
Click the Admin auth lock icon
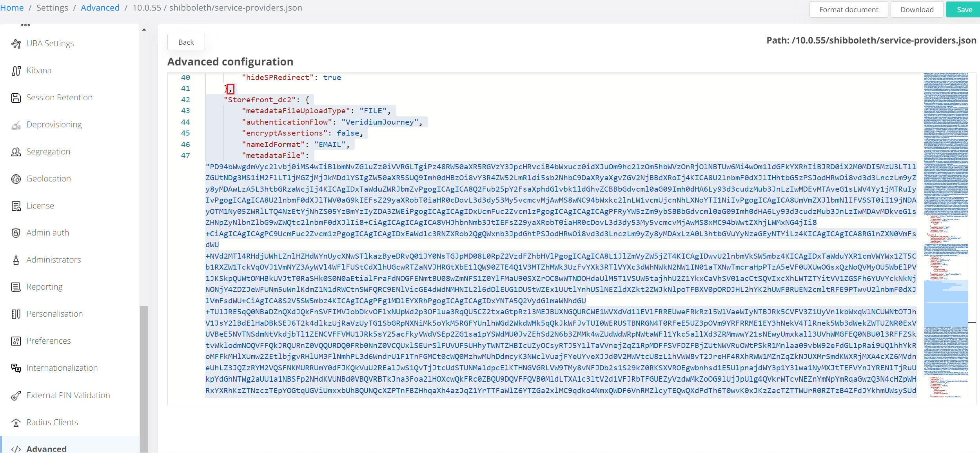(x=16, y=233)
